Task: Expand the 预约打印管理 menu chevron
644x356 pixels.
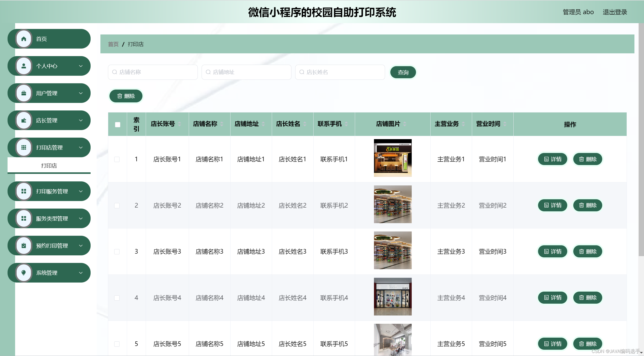Action: tap(81, 246)
